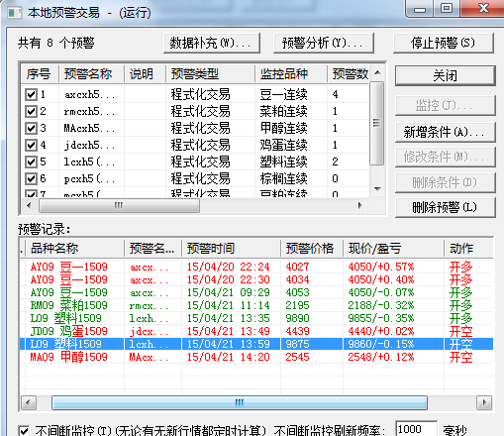Open 预警分析(Y) analysis
Viewport: 504px width, 436px height.
pos(324,43)
